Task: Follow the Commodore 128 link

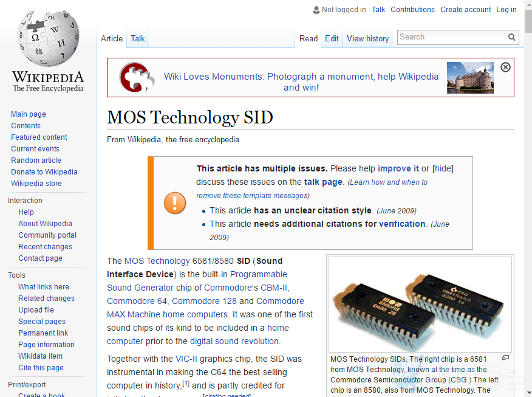Action: tap(204, 301)
